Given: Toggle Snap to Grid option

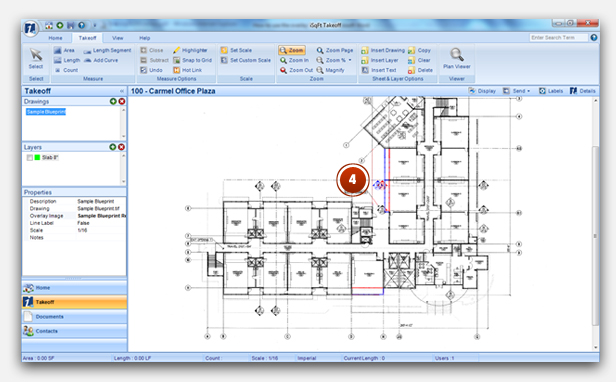Looking at the screenshot, I should tap(192, 60).
